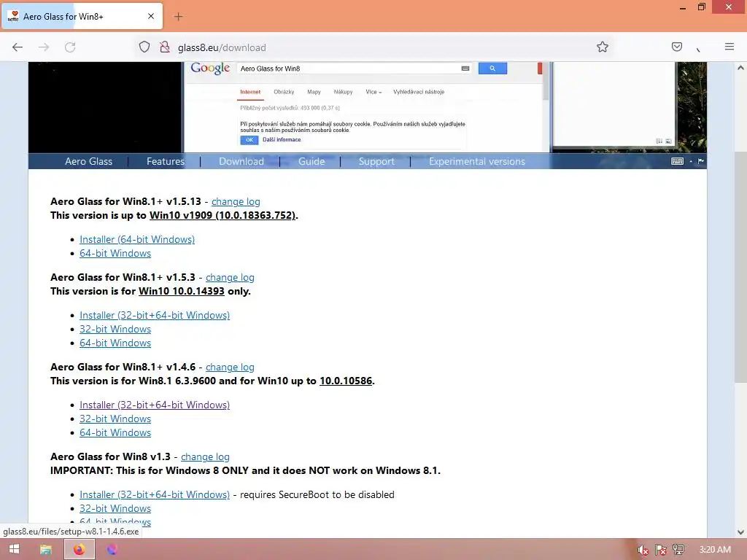This screenshot has height=560, width=747.
Task: Select the Aero Glass for Win8+ tab
Action: (83, 17)
